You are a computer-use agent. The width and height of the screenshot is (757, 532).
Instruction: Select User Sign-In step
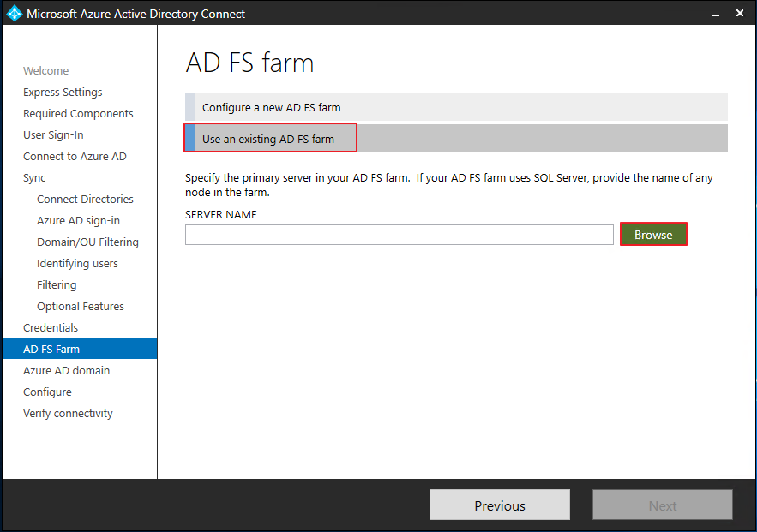point(53,135)
